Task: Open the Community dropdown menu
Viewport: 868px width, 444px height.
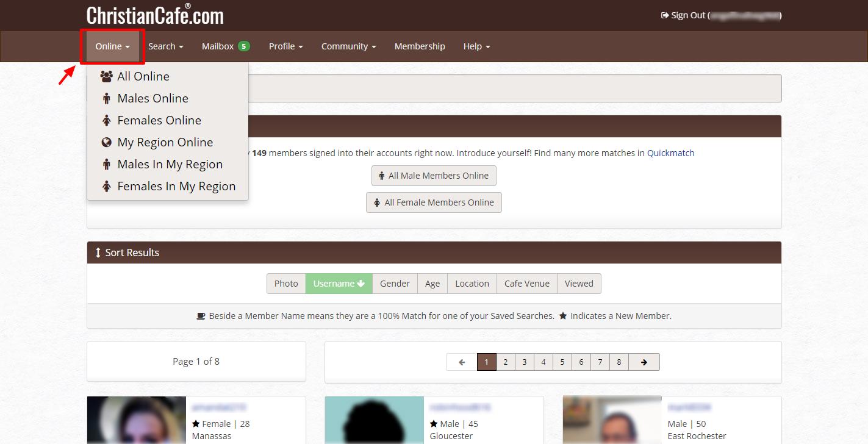Action: (x=349, y=46)
